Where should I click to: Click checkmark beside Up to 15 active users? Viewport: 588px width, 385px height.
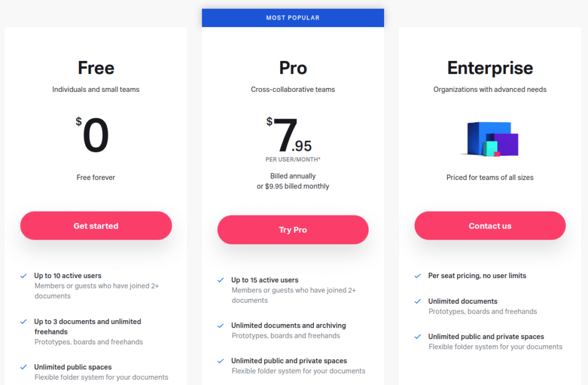point(220,280)
